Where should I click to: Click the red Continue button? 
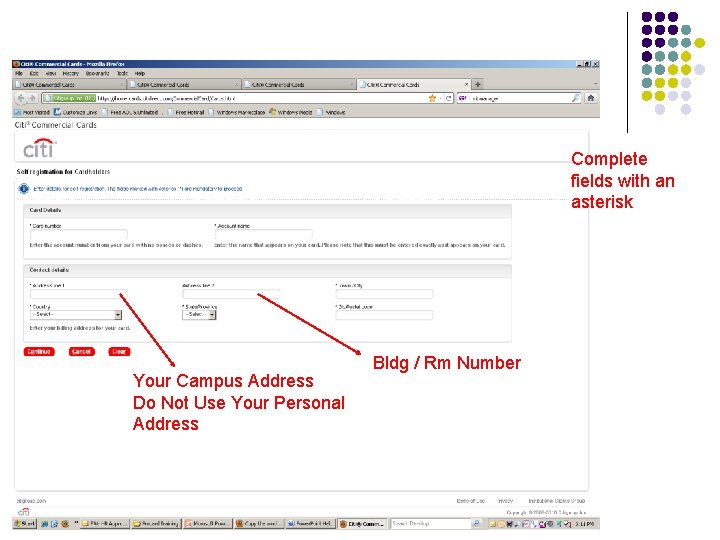tap(39, 352)
